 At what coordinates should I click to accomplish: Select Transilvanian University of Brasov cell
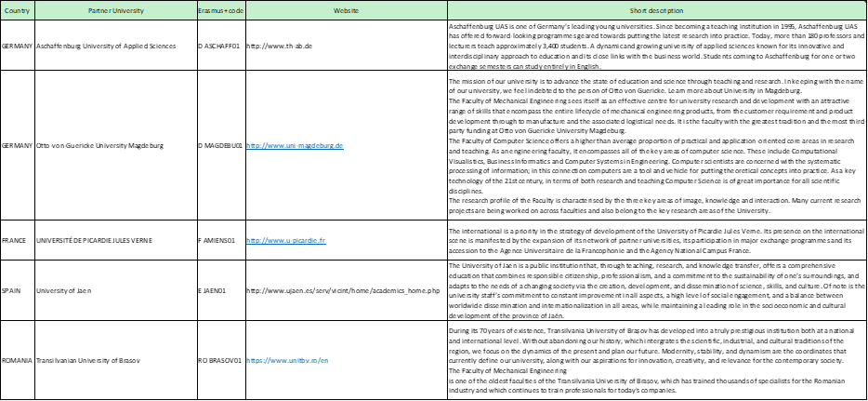click(115, 359)
